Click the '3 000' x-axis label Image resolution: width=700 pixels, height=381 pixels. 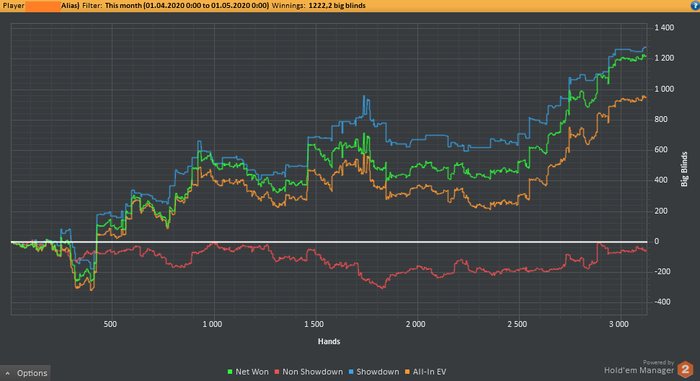click(619, 324)
